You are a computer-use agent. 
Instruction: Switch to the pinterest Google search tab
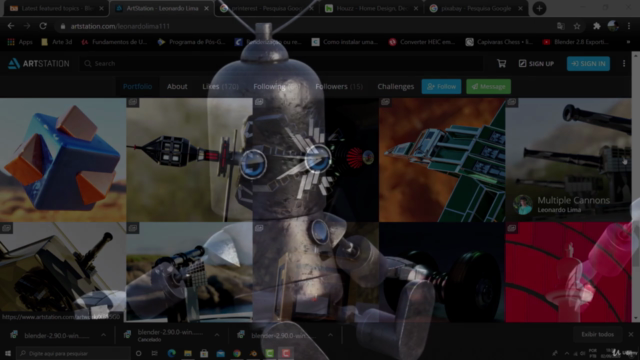267,8
